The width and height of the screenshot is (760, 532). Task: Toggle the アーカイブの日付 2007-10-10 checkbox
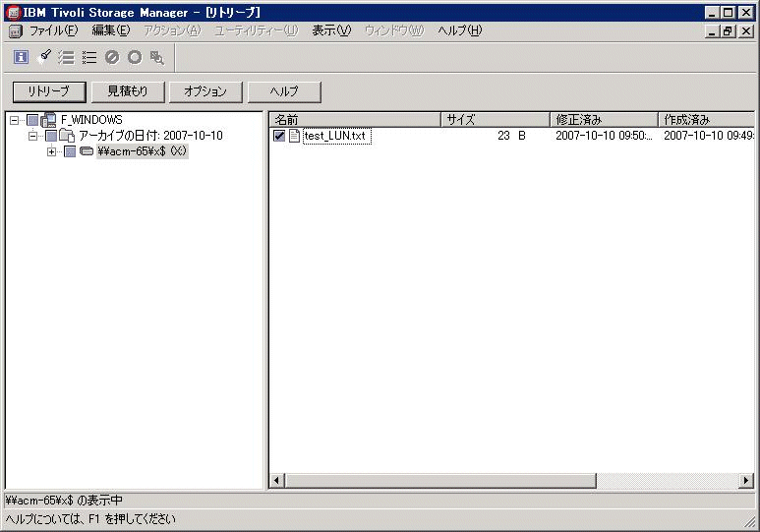pos(51,136)
